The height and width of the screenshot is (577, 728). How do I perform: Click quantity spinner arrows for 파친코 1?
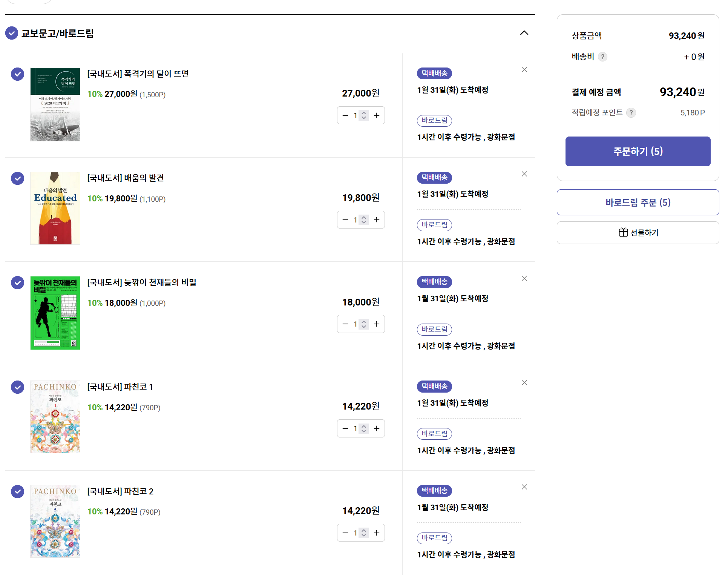(363, 428)
